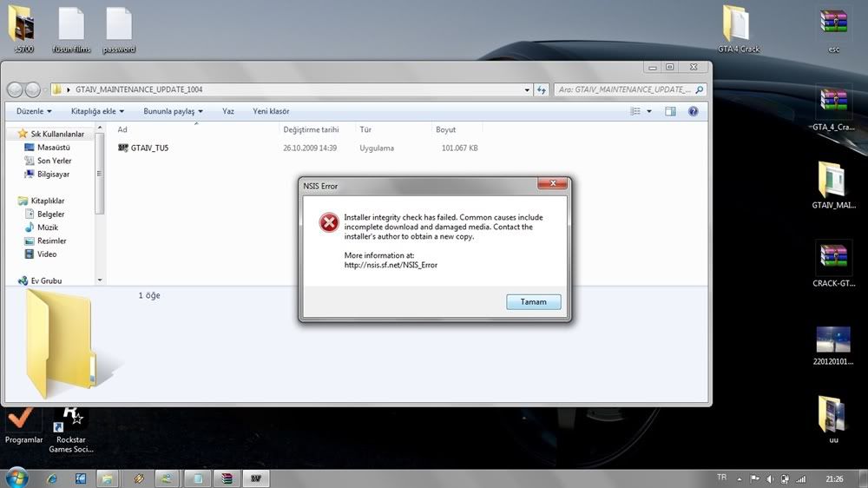Click network signal icon in tray
This screenshot has width=868, height=488.
[801, 478]
